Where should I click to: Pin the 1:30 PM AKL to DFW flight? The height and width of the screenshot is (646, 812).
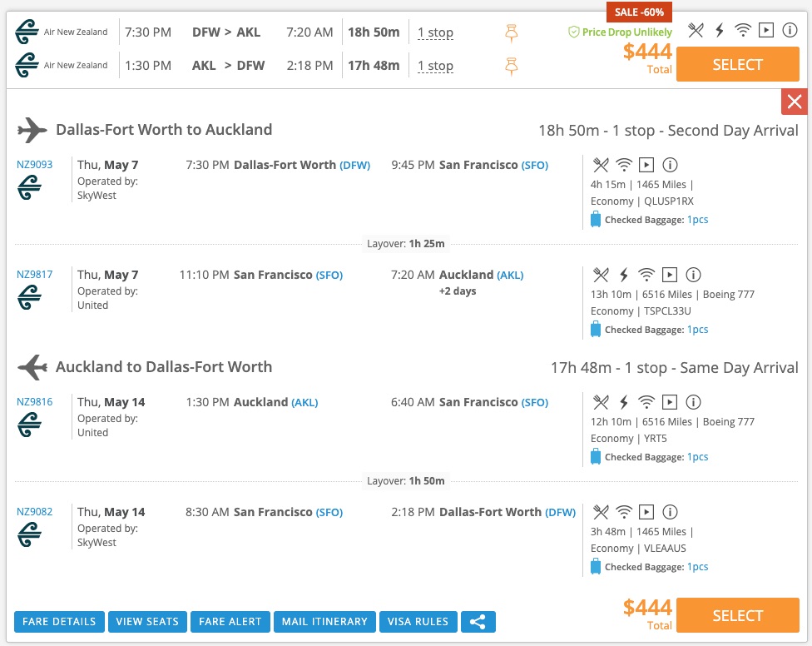[x=512, y=66]
